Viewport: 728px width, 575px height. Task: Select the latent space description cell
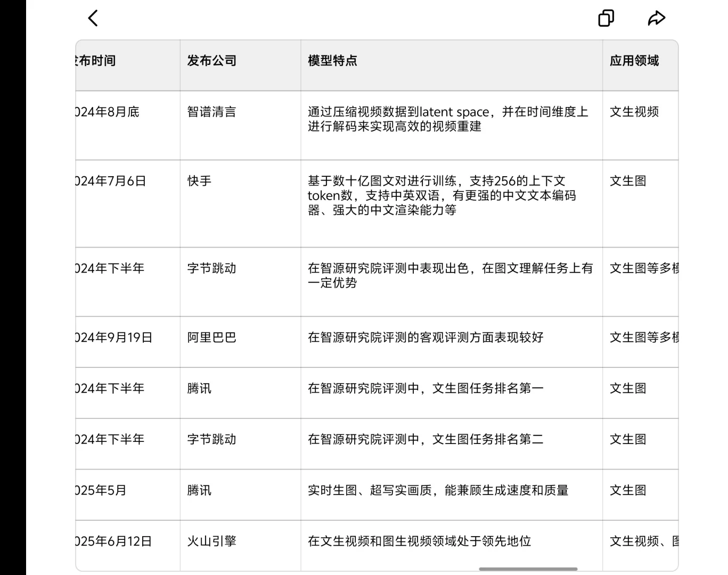click(452, 126)
